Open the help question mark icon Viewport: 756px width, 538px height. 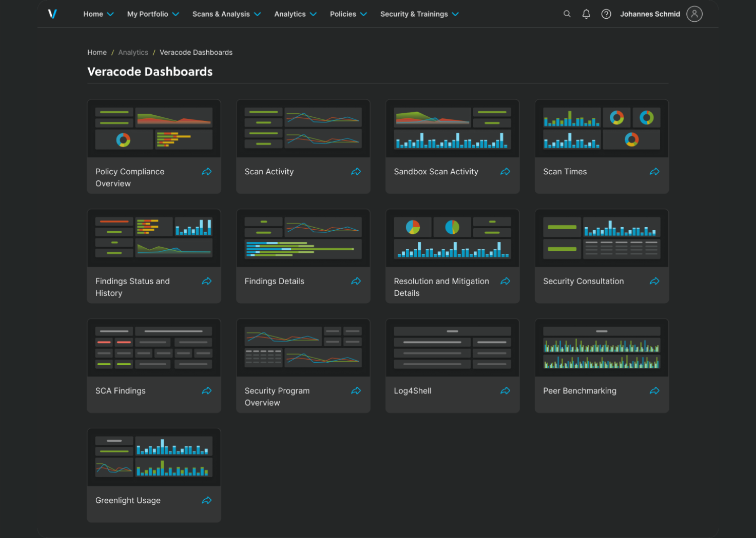606,14
